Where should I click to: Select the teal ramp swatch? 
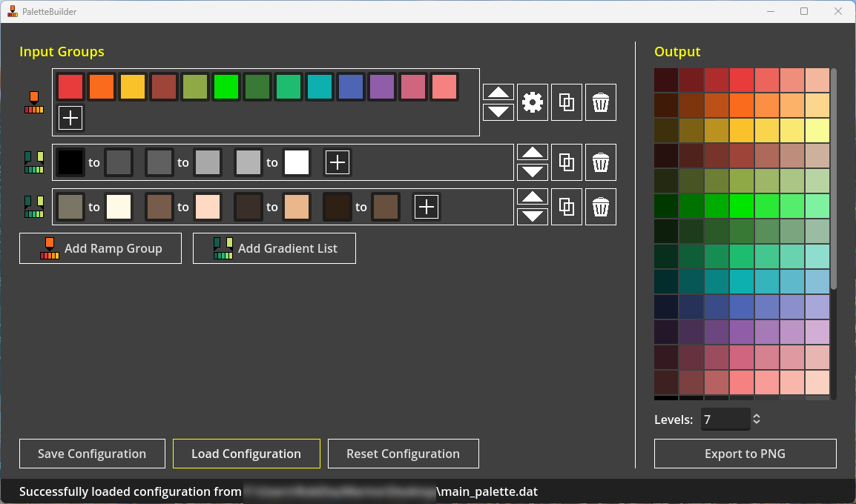tap(320, 87)
